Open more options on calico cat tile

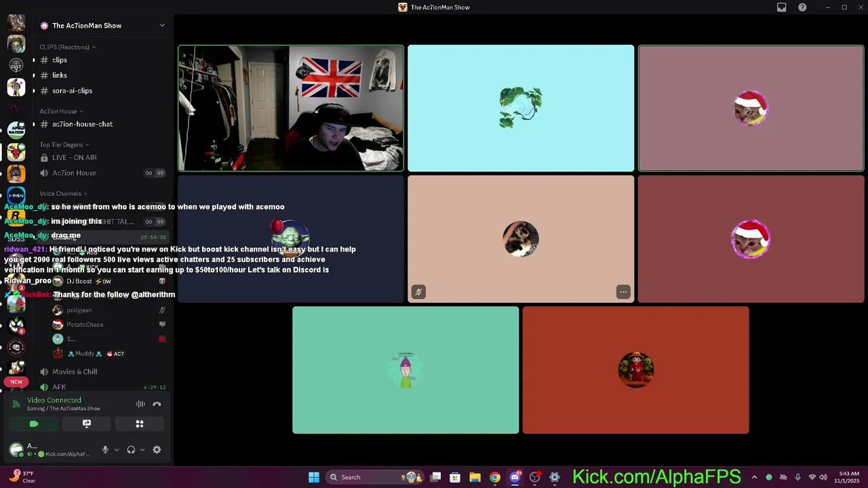click(623, 292)
